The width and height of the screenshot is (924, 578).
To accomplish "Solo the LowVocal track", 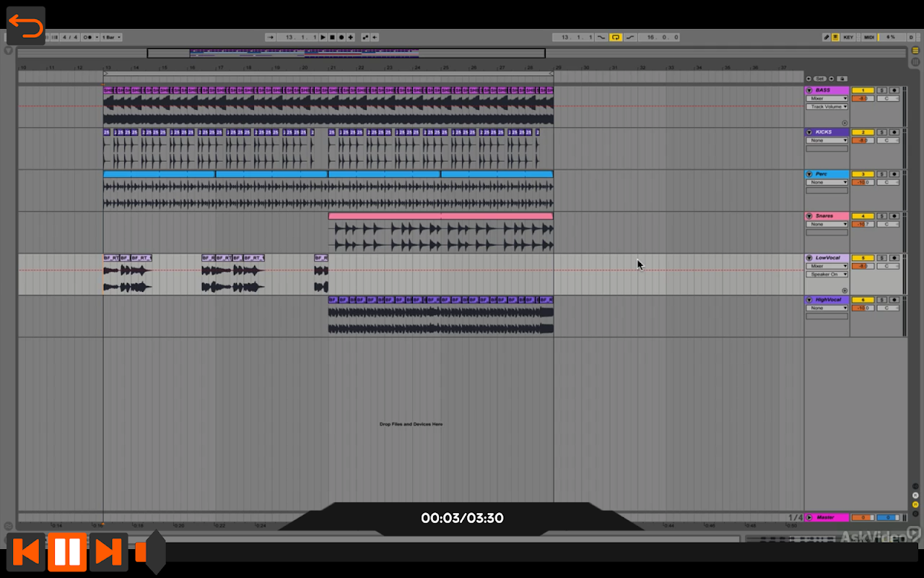I will 882,258.
